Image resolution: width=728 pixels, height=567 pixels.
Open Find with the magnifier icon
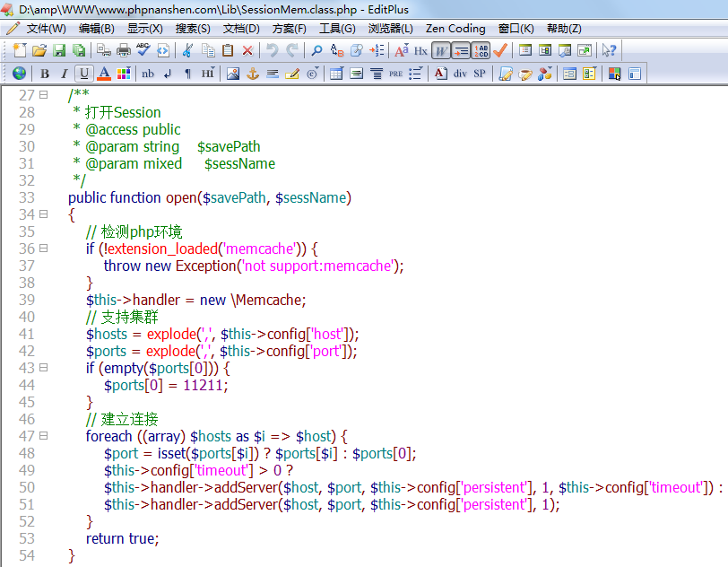coord(316,50)
